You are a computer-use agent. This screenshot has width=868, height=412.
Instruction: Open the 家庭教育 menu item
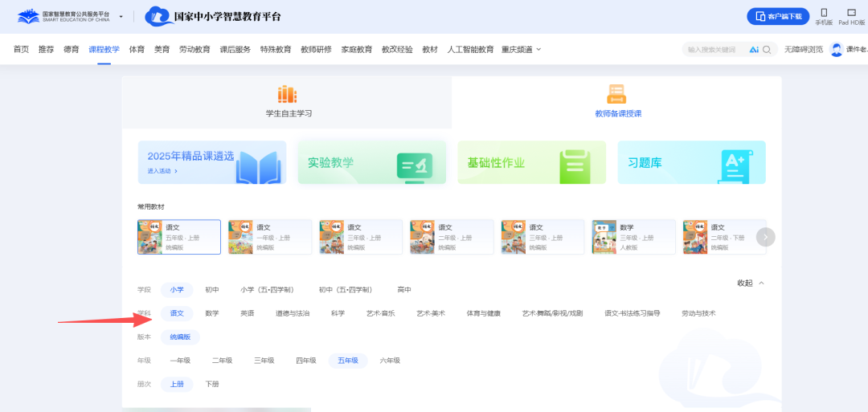coord(357,49)
